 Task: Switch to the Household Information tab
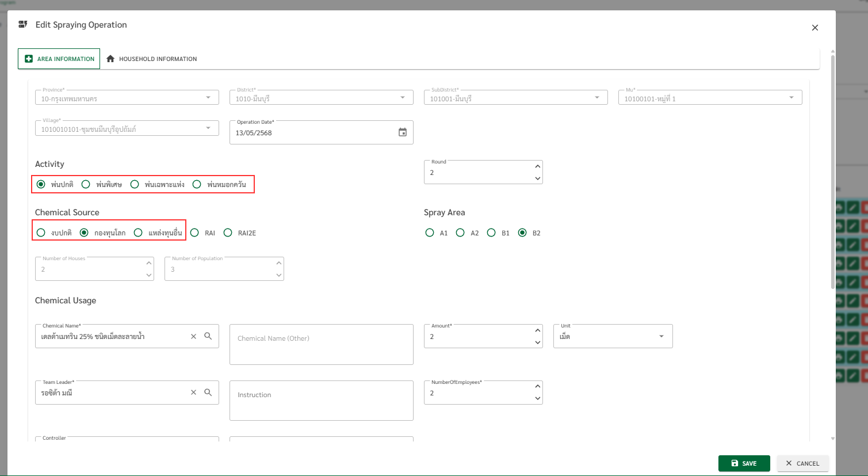pos(151,59)
